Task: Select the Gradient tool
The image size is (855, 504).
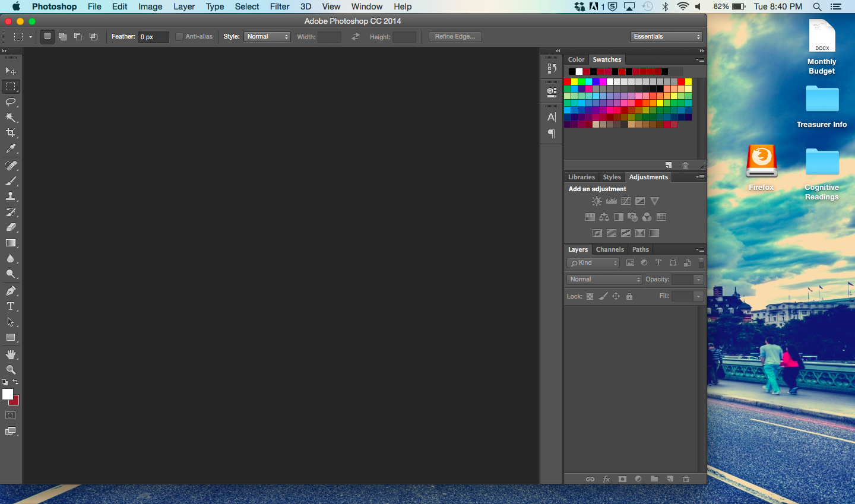Action: tap(11, 243)
